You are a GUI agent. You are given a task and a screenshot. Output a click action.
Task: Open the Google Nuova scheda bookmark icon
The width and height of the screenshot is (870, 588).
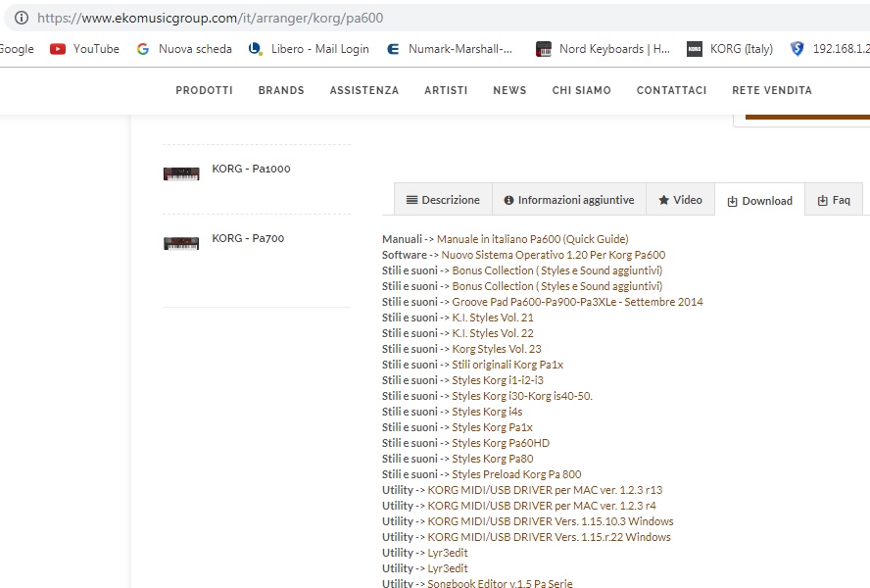143,49
